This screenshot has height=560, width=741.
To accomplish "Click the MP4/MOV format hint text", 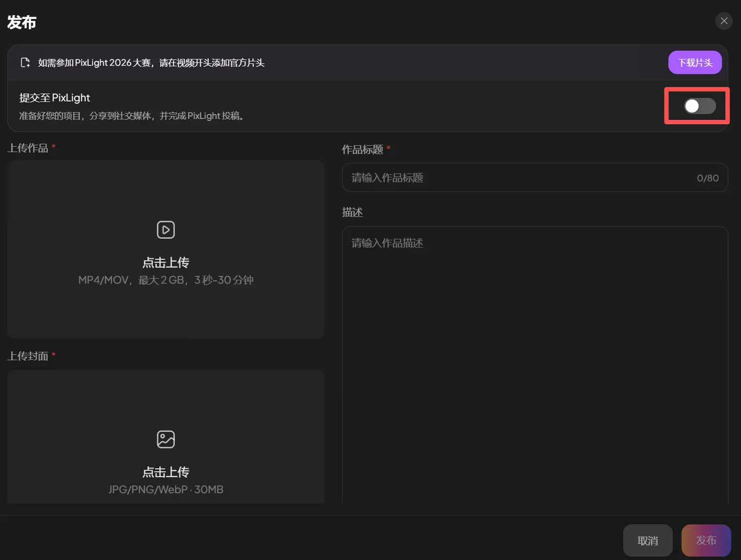I will (x=166, y=280).
